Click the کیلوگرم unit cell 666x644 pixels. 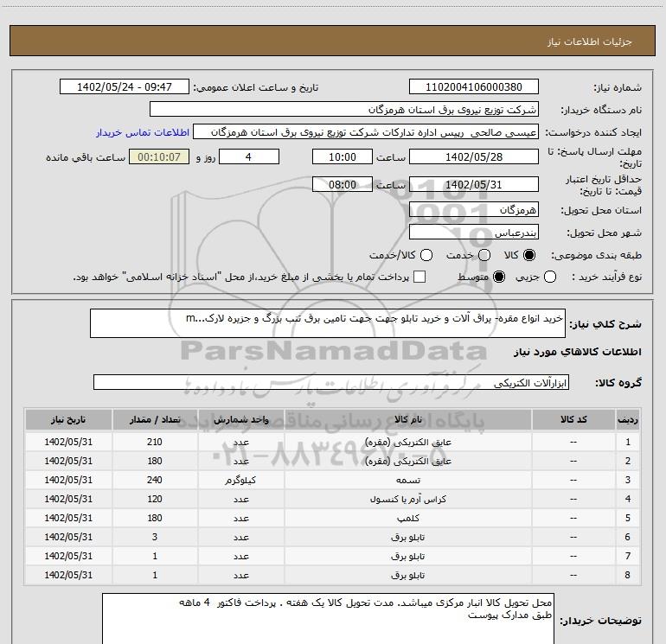coord(240,480)
